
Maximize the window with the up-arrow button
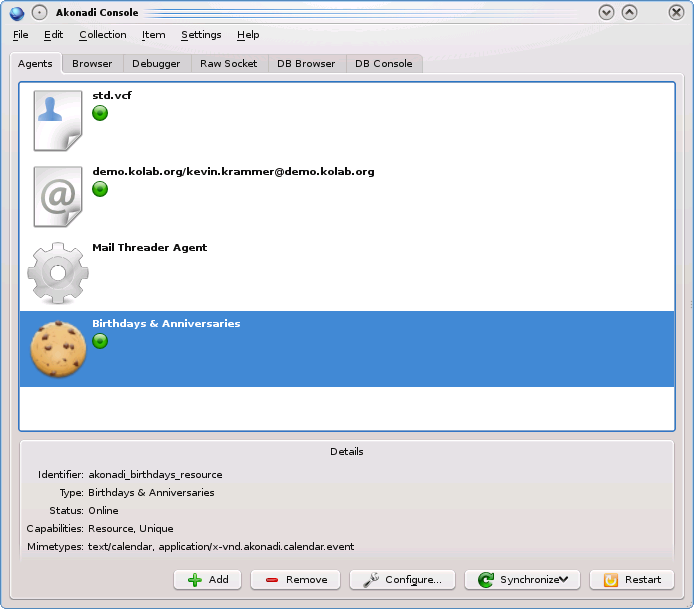click(x=629, y=12)
